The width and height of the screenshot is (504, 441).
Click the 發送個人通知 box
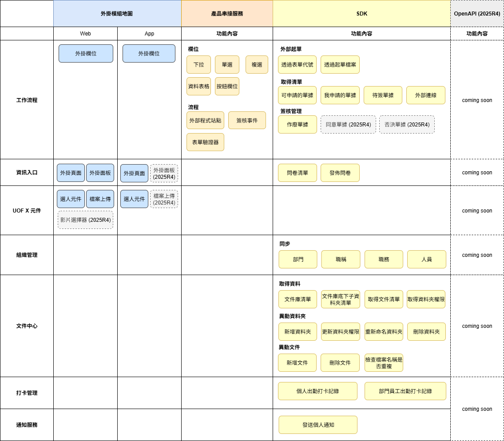(x=318, y=425)
